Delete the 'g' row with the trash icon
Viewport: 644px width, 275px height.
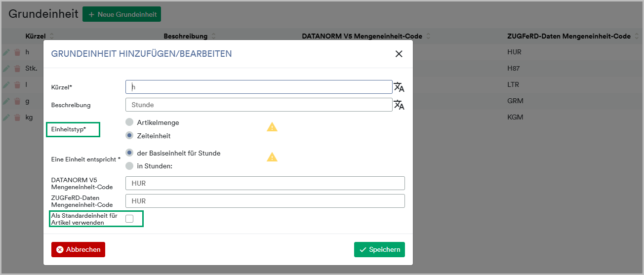click(x=17, y=101)
